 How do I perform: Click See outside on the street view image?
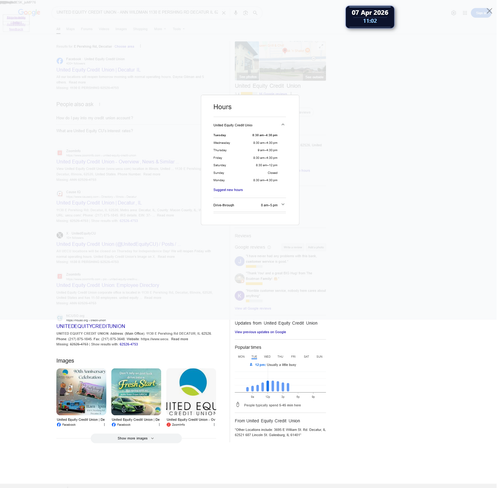point(314,77)
